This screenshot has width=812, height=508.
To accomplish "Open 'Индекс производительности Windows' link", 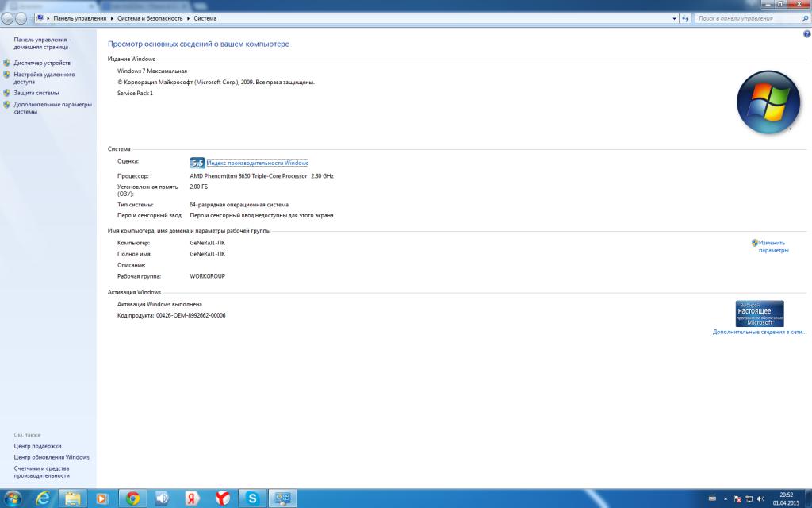I will [258, 163].
